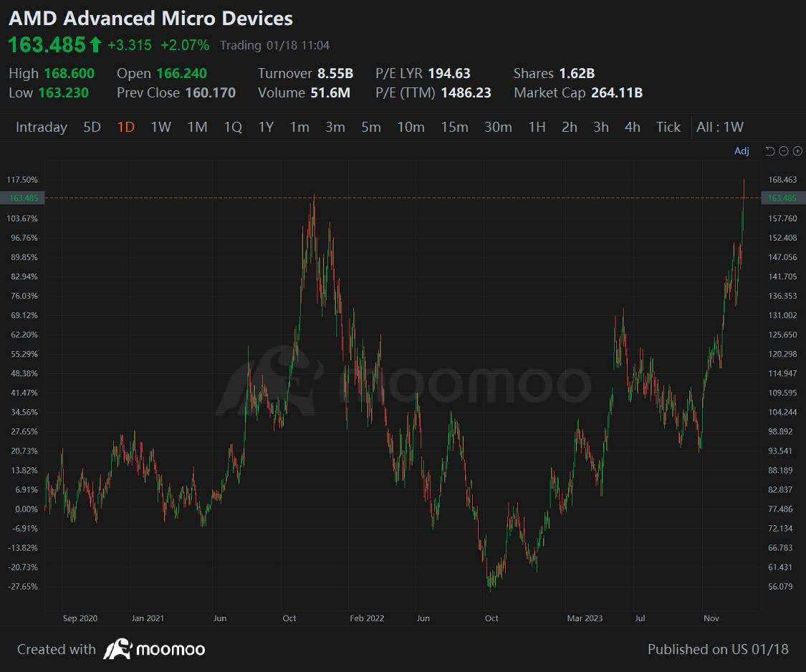Click the Nov date label on time axis
Viewport: 806px width, 672px height.
(711, 618)
